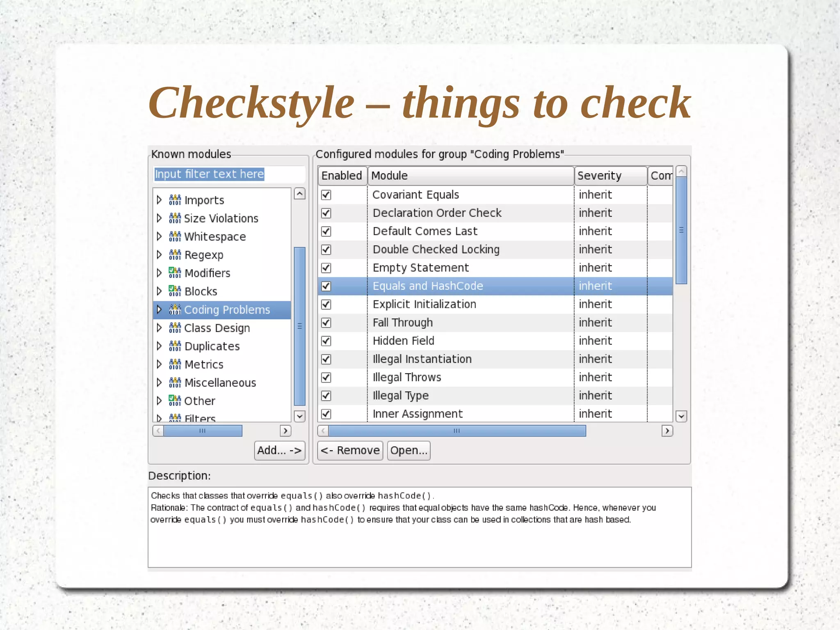The height and width of the screenshot is (630, 840).
Task: Uncheck the Covariant Equals enabled checkbox
Action: 326,195
